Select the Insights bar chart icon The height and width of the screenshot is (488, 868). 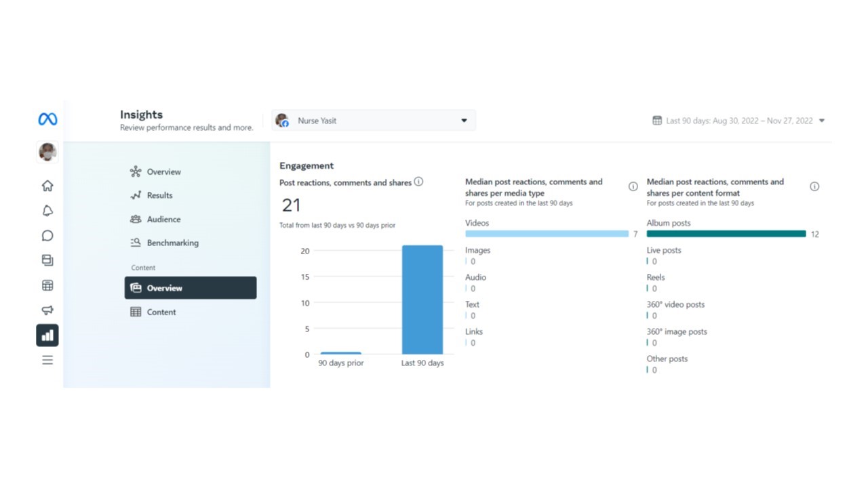(x=47, y=335)
